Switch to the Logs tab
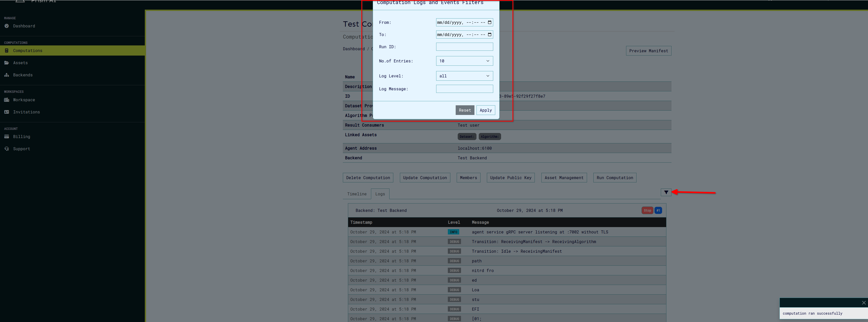Viewport: 868px width, 322px height. tap(380, 193)
